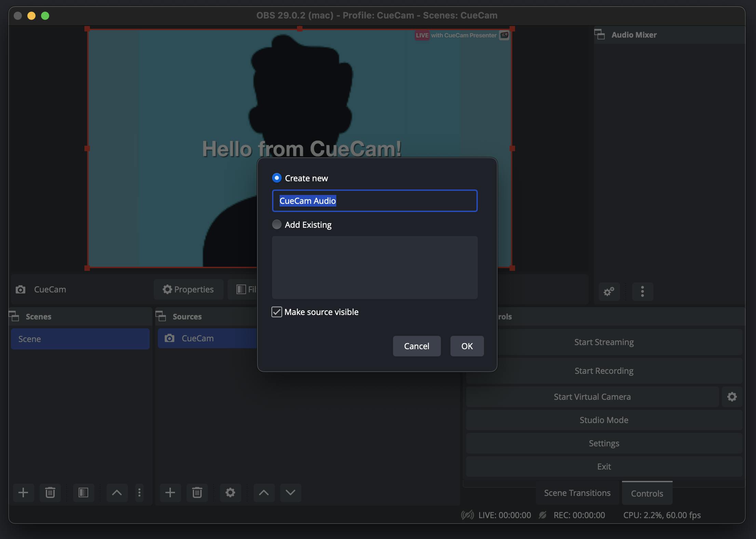
Task: Click the remove scene trash icon
Action: (x=50, y=492)
